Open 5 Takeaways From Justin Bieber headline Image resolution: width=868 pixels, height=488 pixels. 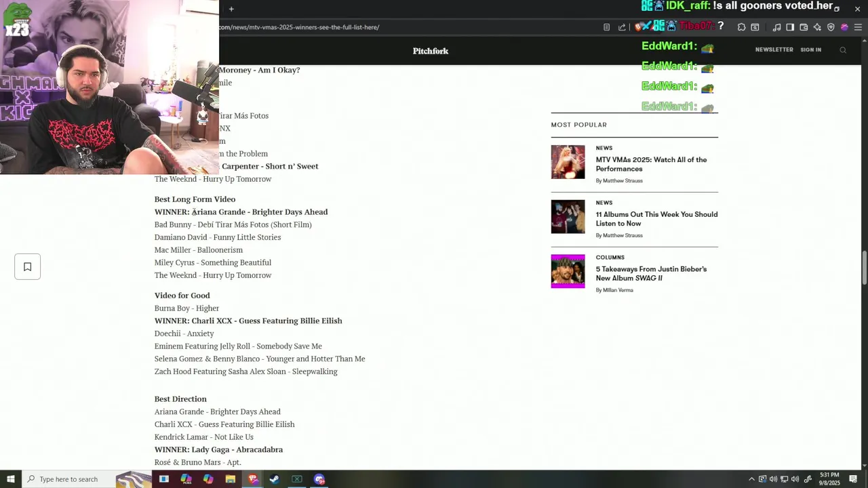(651, 273)
